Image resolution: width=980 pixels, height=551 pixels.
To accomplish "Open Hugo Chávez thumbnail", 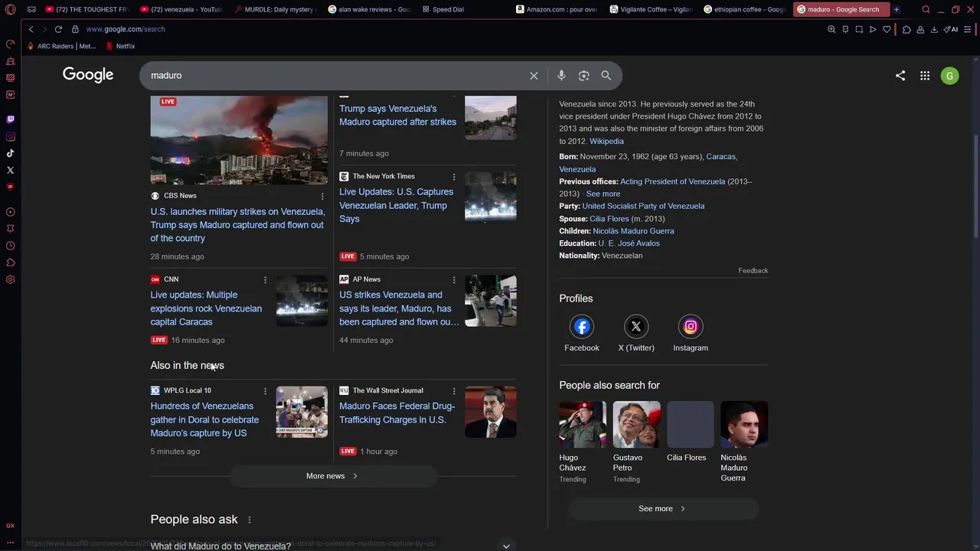I will click(583, 425).
